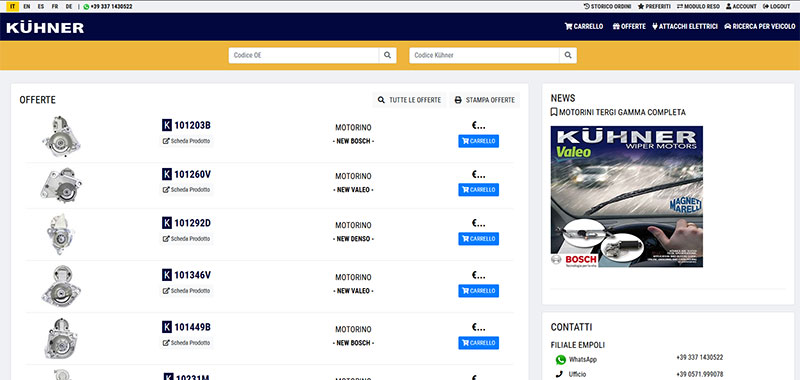800x380 pixels.
Task: Open product thumbnail for 101260V
Action: (x=61, y=185)
